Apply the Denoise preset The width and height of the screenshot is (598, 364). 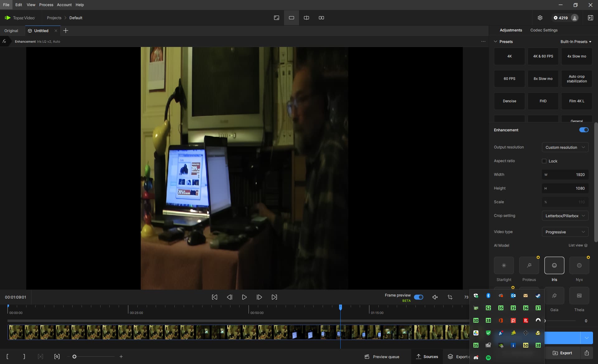pyautogui.click(x=509, y=101)
